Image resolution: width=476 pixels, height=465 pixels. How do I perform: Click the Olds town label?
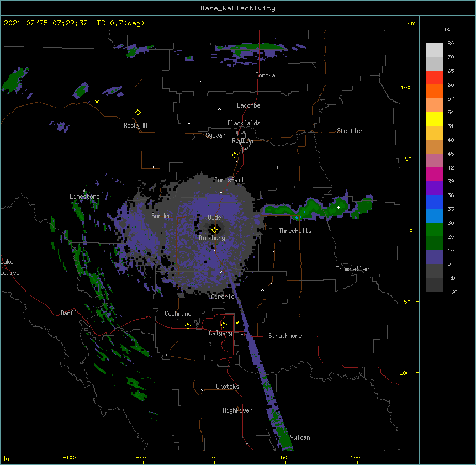pyautogui.click(x=214, y=218)
